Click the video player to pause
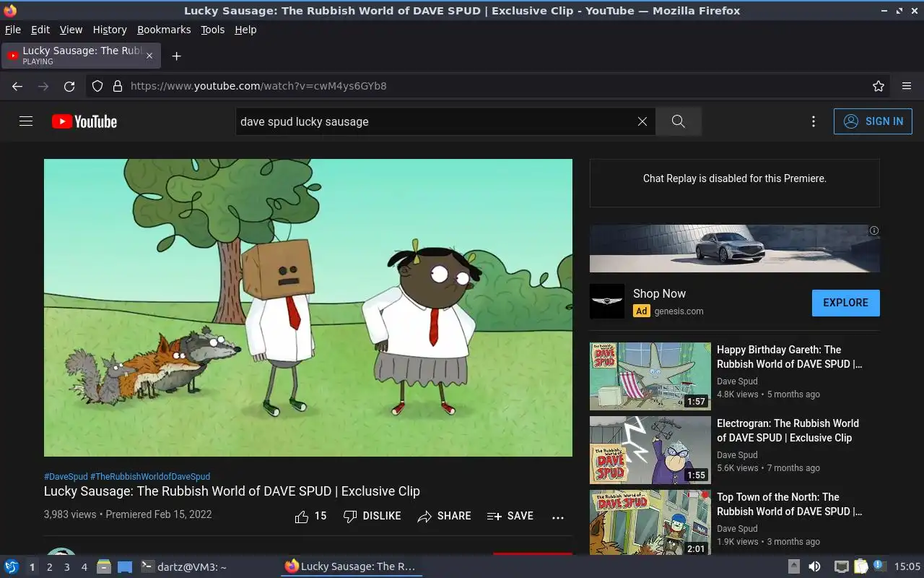This screenshot has height=578, width=924. click(x=308, y=308)
